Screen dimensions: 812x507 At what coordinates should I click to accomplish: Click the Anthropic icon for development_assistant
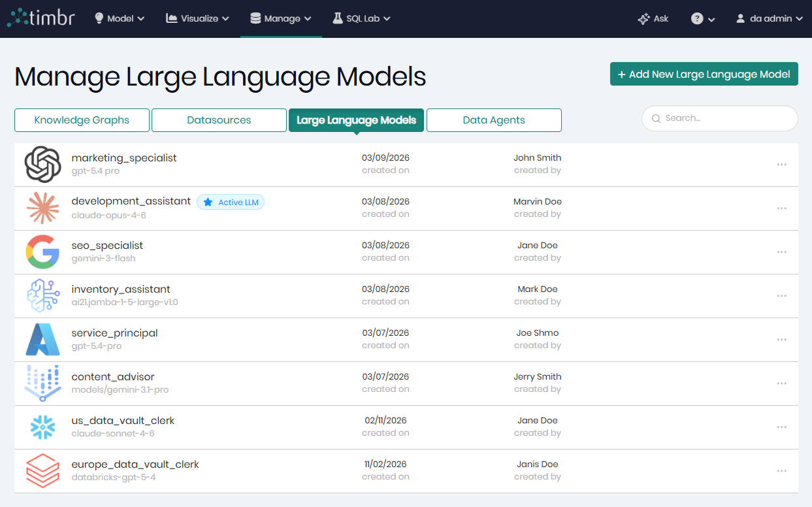tap(42, 208)
